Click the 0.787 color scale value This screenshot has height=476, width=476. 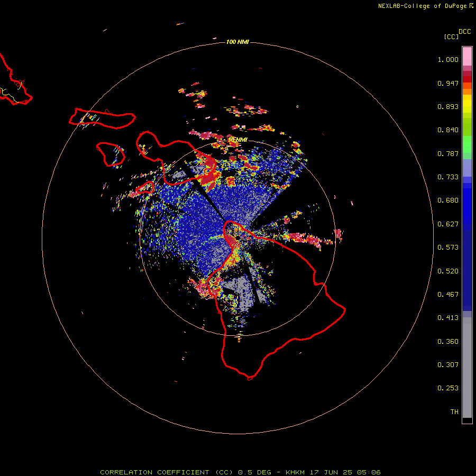point(448,153)
